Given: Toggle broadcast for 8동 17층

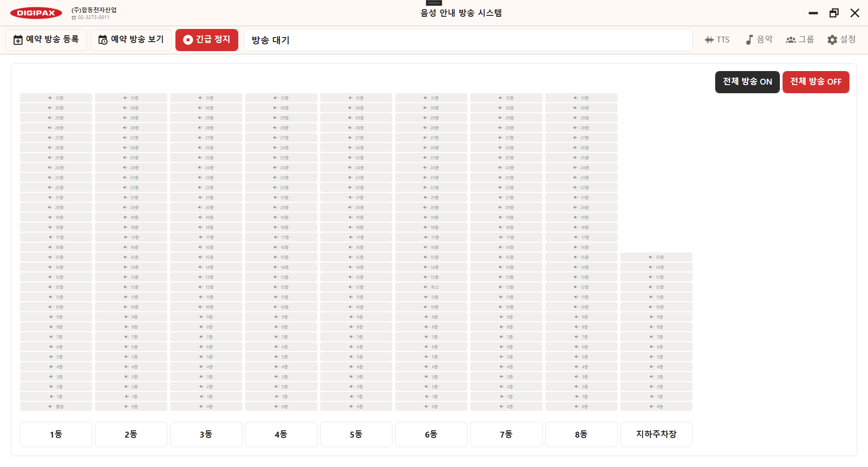Looking at the screenshot, I should click(581, 237).
